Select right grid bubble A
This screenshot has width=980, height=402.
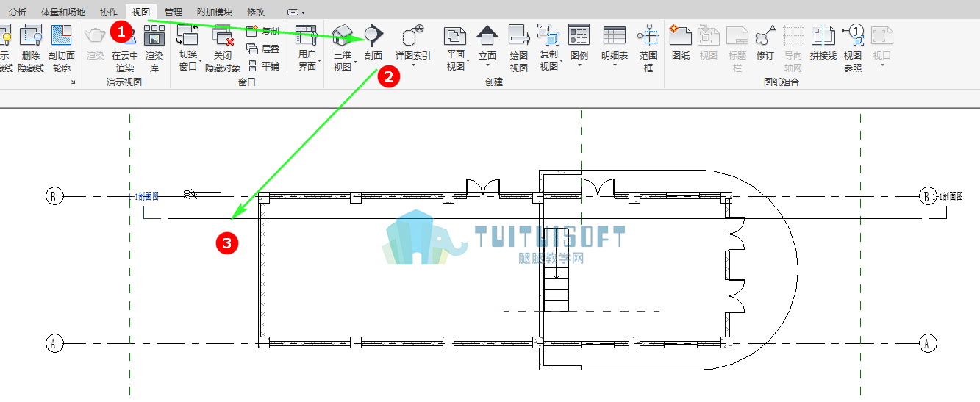(929, 343)
